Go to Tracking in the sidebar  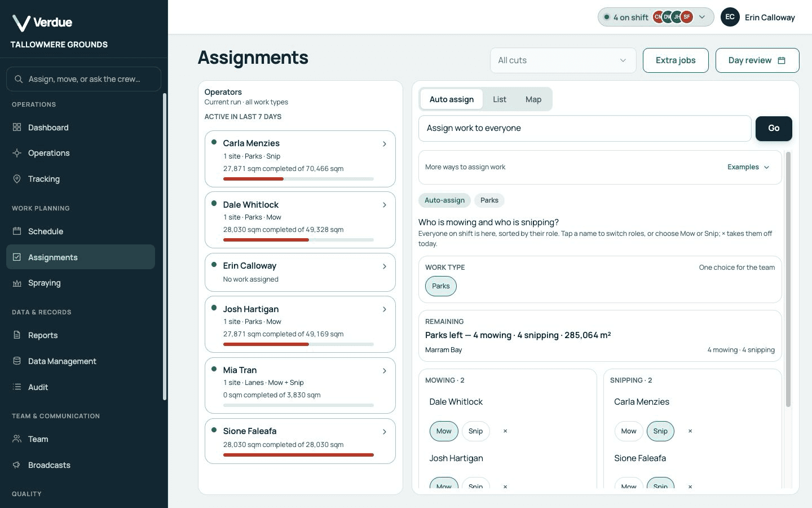tap(81, 179)
